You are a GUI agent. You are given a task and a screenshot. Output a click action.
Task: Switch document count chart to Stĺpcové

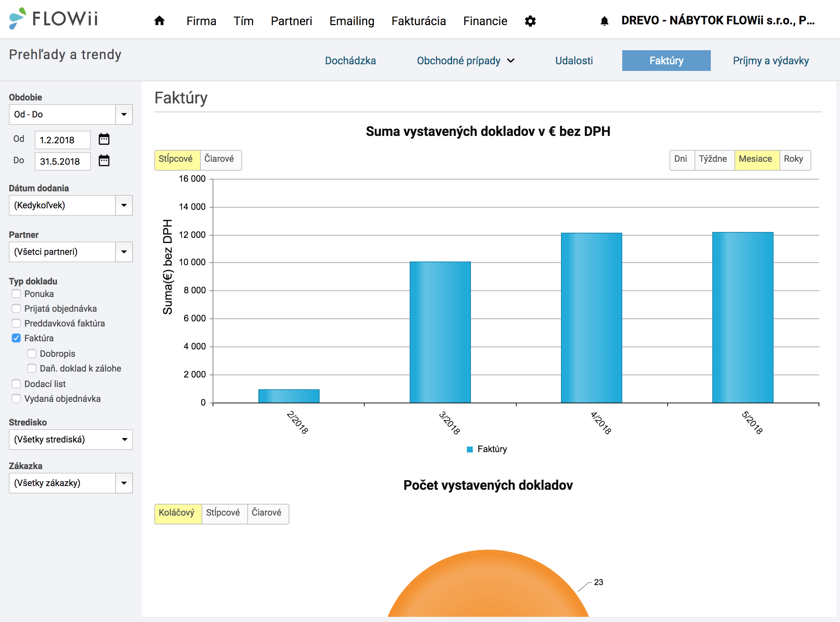pos(224,514)
